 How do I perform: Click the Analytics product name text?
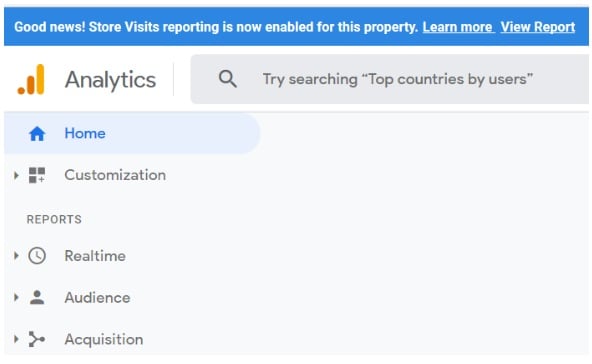[110, 80]
